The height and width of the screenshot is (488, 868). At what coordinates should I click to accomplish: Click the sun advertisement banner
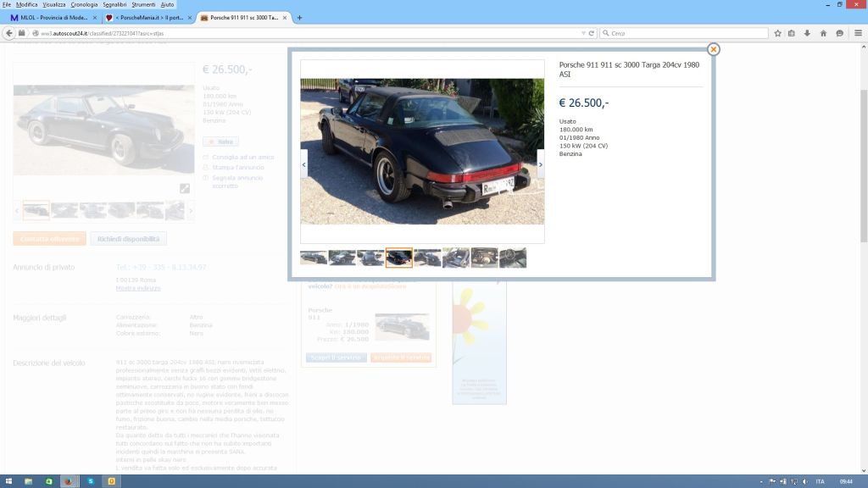tap(479, 342)
